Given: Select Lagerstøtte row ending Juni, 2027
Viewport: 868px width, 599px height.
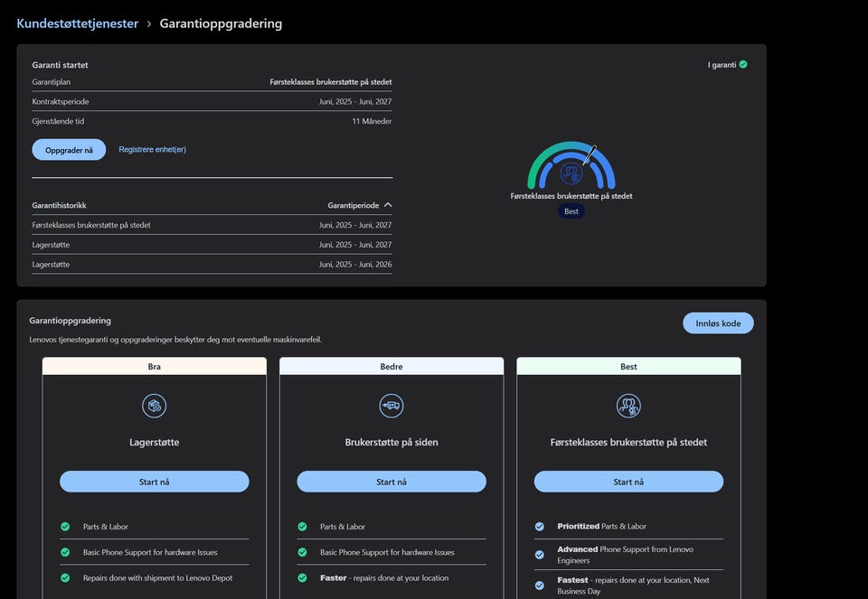Looking at the screenshot, I should point(212,245).
